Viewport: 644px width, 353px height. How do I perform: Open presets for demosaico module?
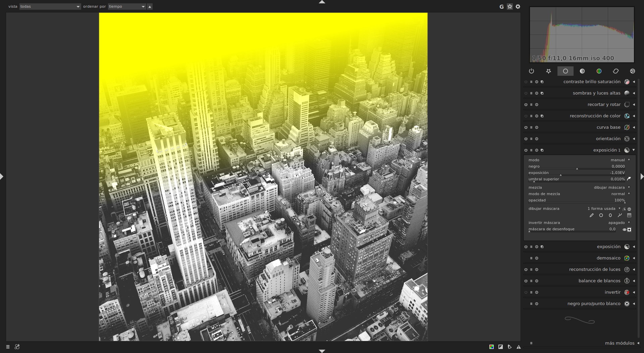531,258
